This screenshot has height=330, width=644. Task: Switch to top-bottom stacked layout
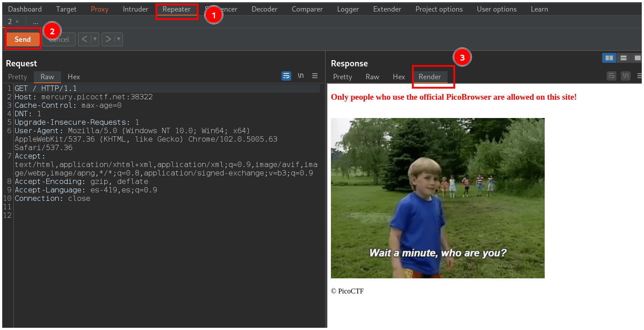(x=624, y=58)
